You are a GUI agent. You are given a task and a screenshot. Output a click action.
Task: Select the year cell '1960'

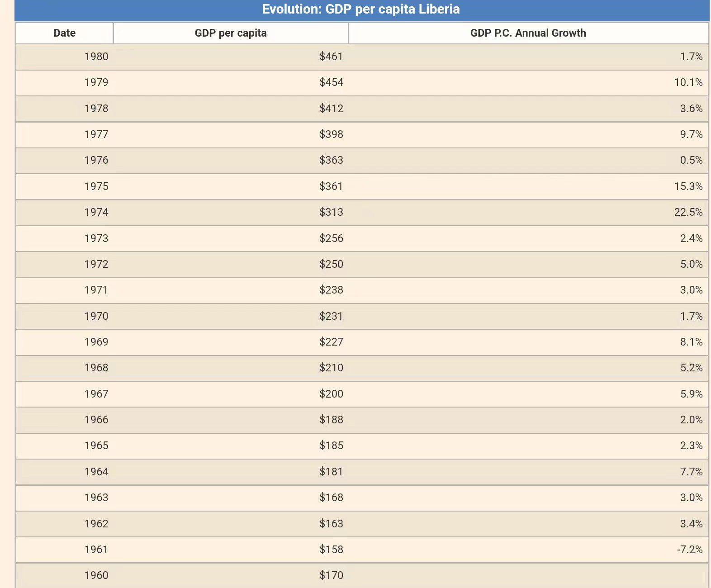pyautogui.click(x=96, y=575)
